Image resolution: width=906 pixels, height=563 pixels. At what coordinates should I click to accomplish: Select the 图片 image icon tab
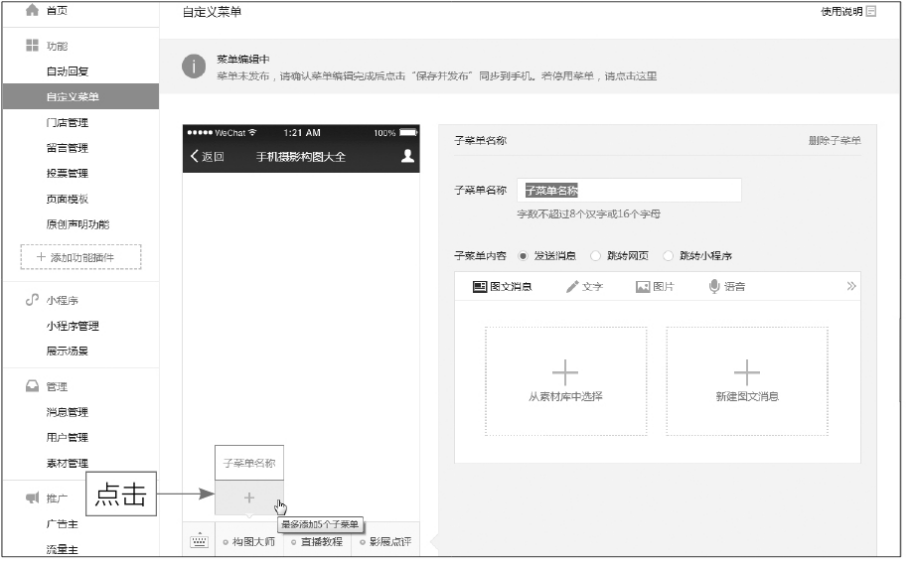point(644,287)
